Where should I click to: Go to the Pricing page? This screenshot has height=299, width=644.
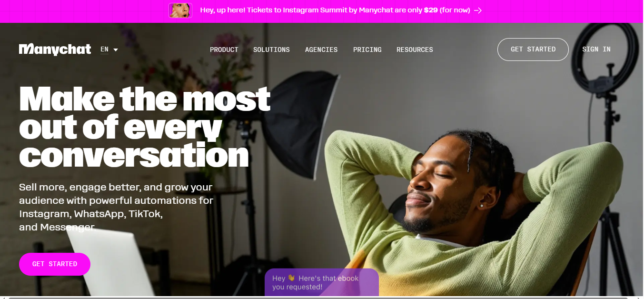click(x=367, y=50)
